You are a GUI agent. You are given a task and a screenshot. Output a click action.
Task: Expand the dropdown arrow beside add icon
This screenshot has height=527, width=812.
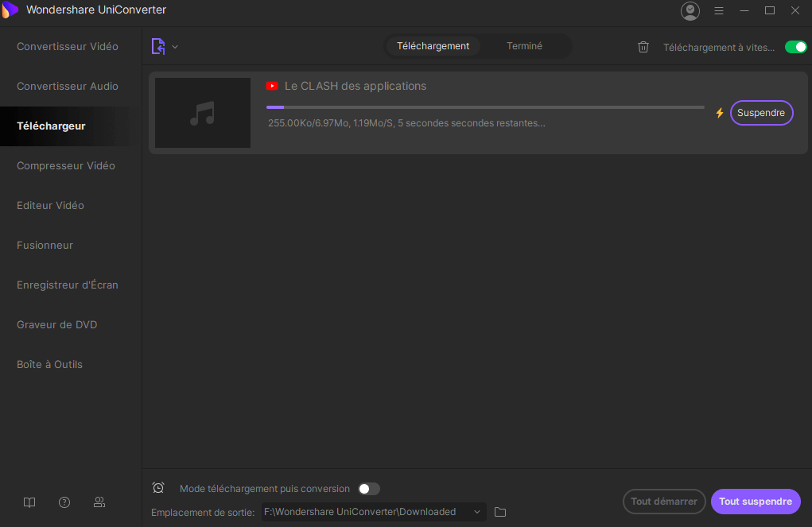point(175,47)
